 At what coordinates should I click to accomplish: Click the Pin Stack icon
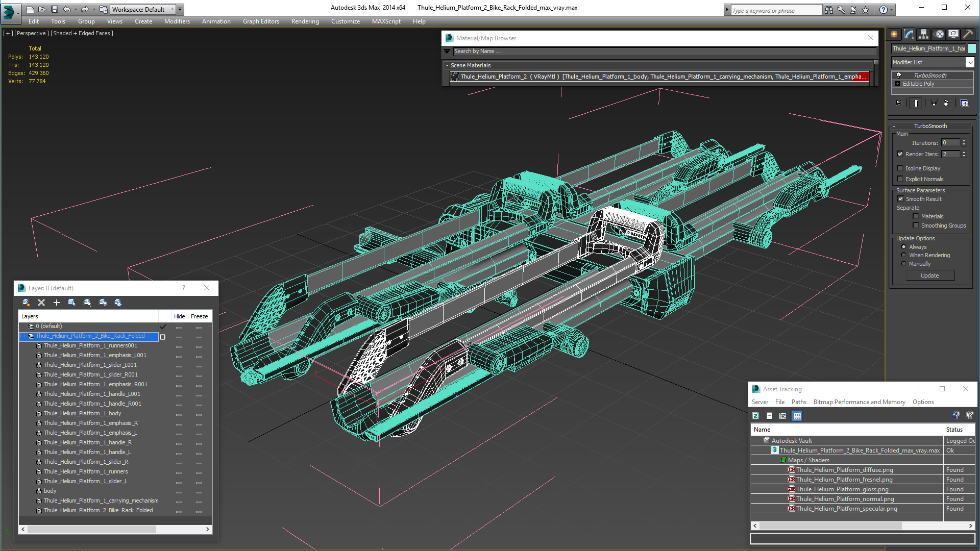point(898,103)
